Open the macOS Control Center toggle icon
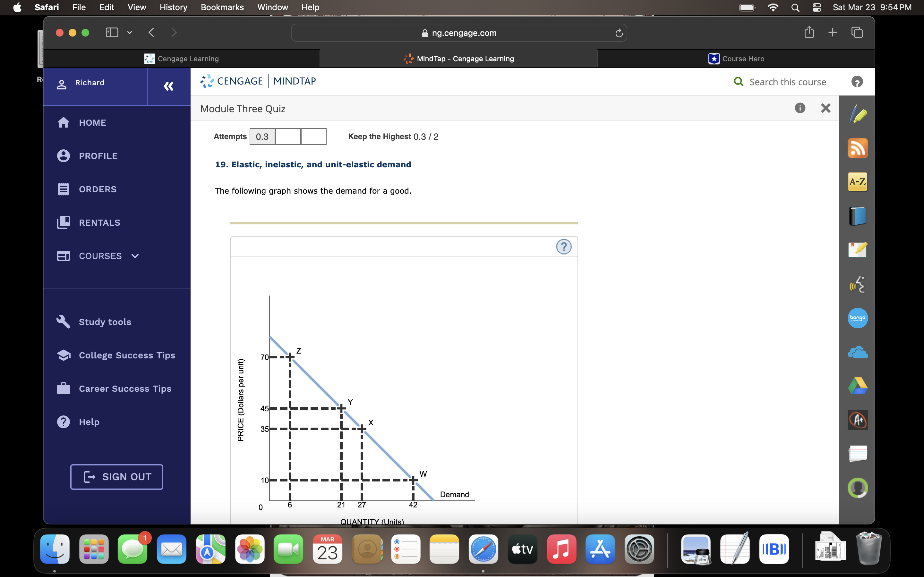924x577 pixels. click(816, 7)
